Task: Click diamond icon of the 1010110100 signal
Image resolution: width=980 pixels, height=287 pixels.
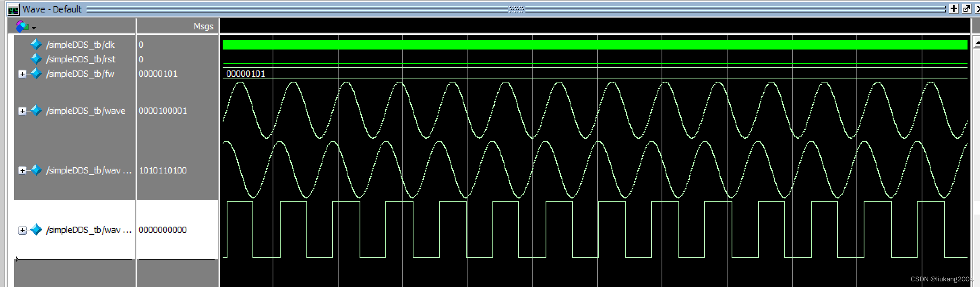Action: 36,170
